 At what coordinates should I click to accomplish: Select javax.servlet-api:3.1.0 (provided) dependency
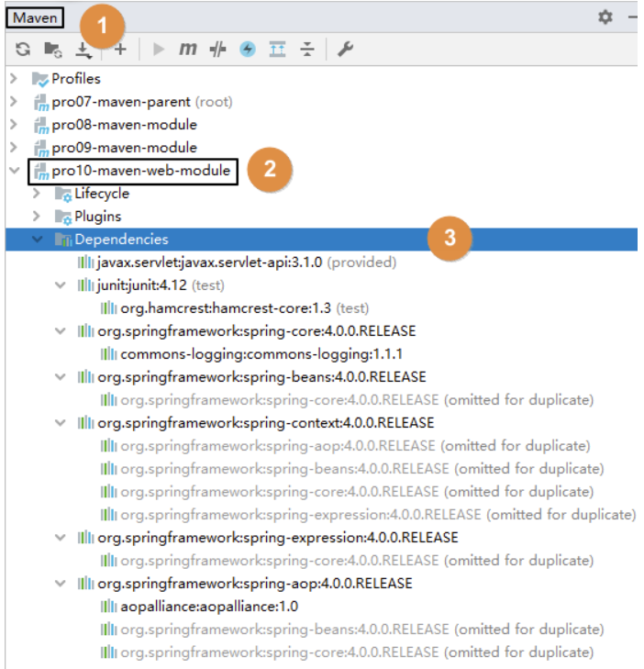[x=247, y=262]
